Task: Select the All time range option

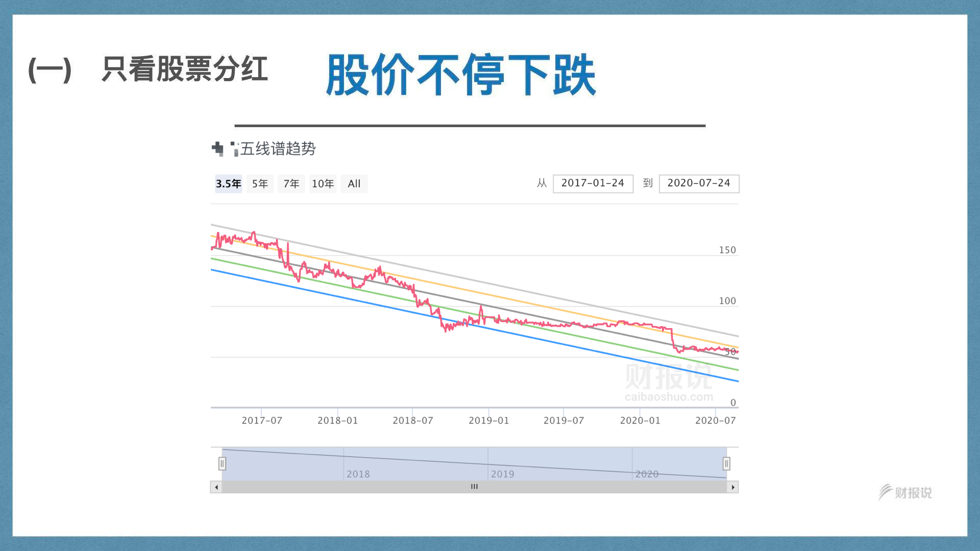Action: coord(353,184)
